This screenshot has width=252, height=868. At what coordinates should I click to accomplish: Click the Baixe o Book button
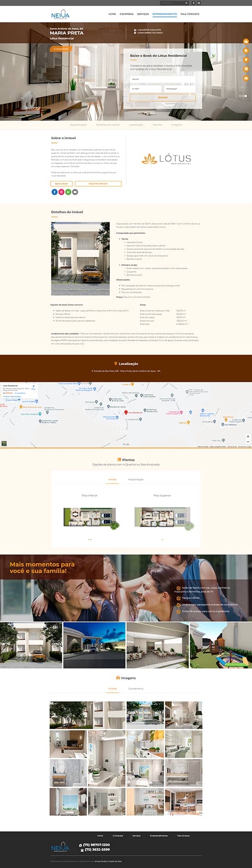pos(61,184)
